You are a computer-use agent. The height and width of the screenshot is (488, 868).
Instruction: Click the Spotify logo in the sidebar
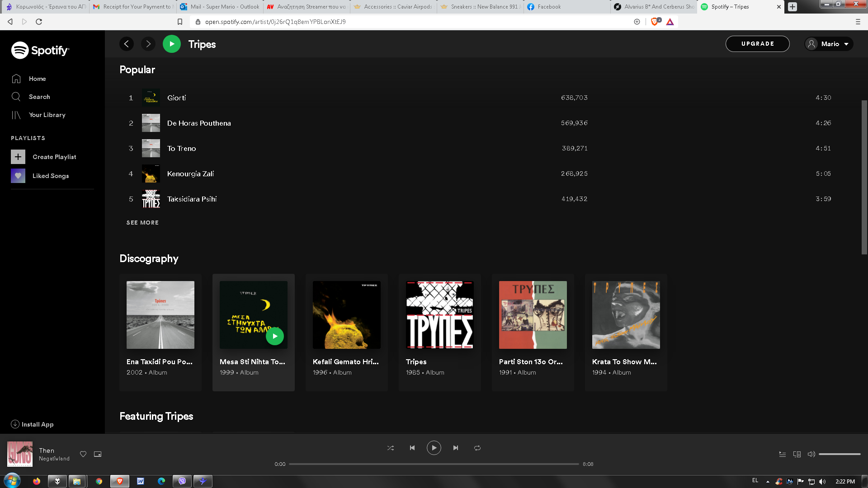click(x=40, y=50)
